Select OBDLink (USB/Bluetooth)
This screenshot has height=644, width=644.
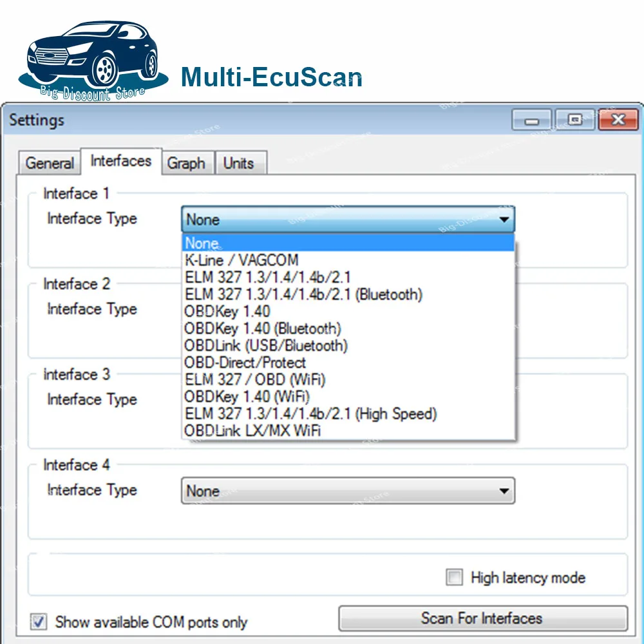(x=348, y=345)
